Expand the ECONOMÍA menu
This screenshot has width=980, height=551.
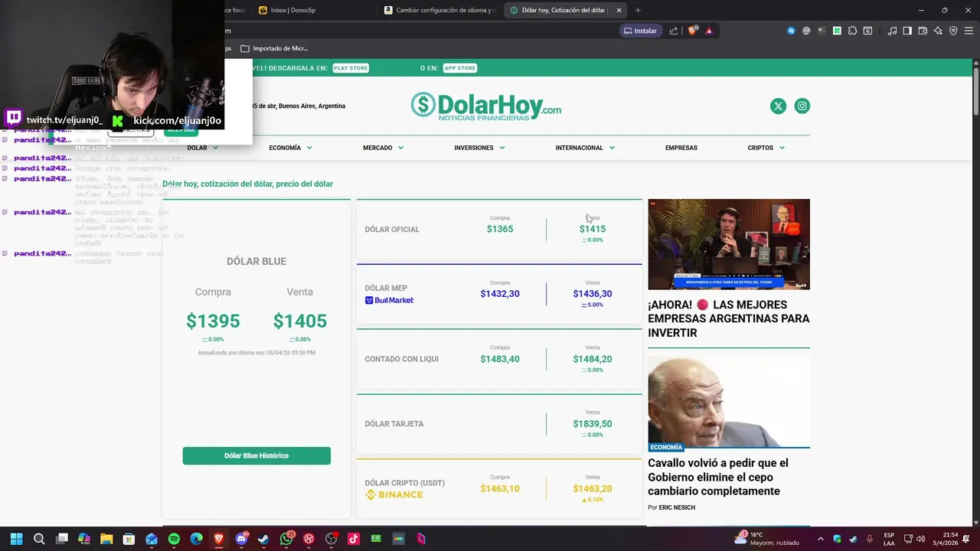point(290,148)
